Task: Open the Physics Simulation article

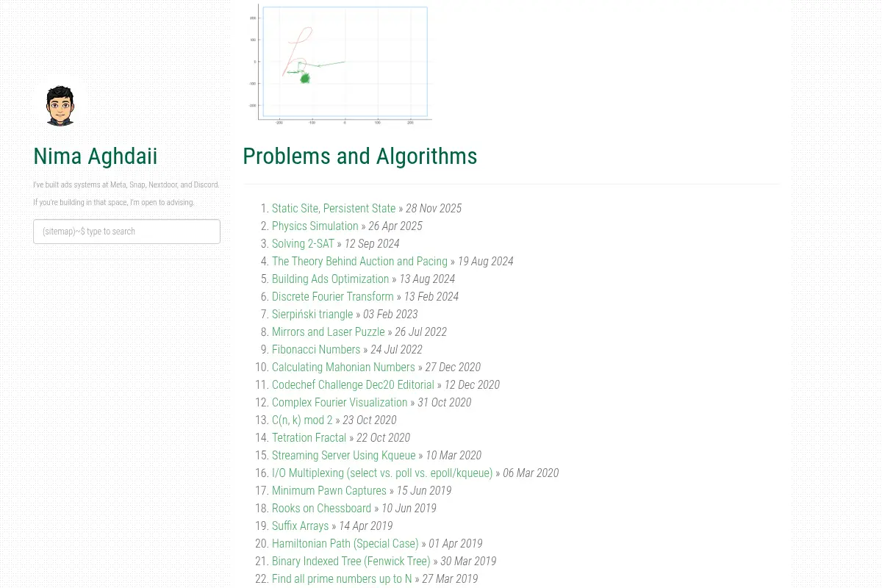Action: click(x=315, y=226)
